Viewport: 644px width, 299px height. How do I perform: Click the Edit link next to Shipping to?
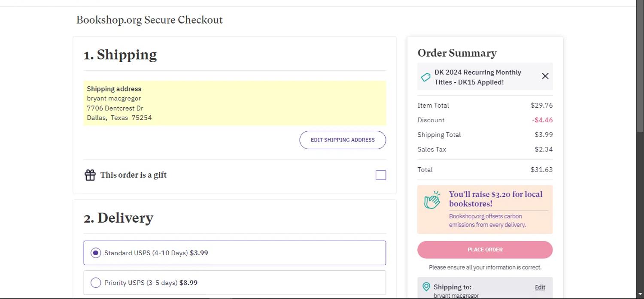[540, 287]
